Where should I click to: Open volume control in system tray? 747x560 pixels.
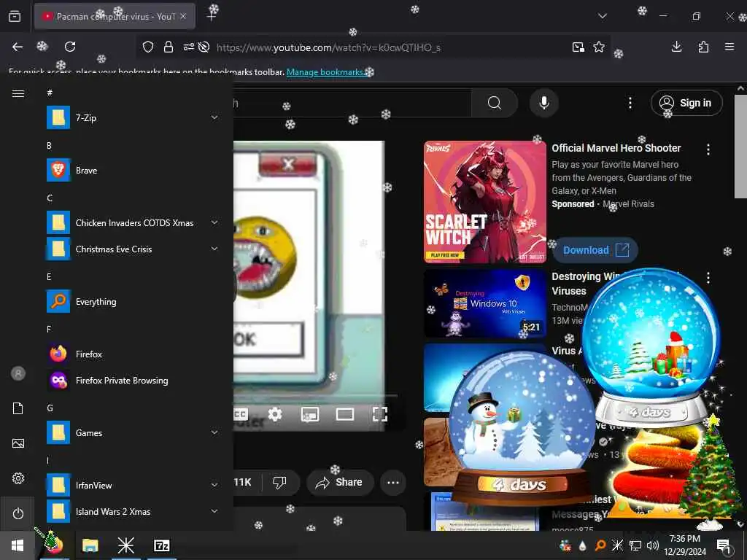(x=653, y=545)
